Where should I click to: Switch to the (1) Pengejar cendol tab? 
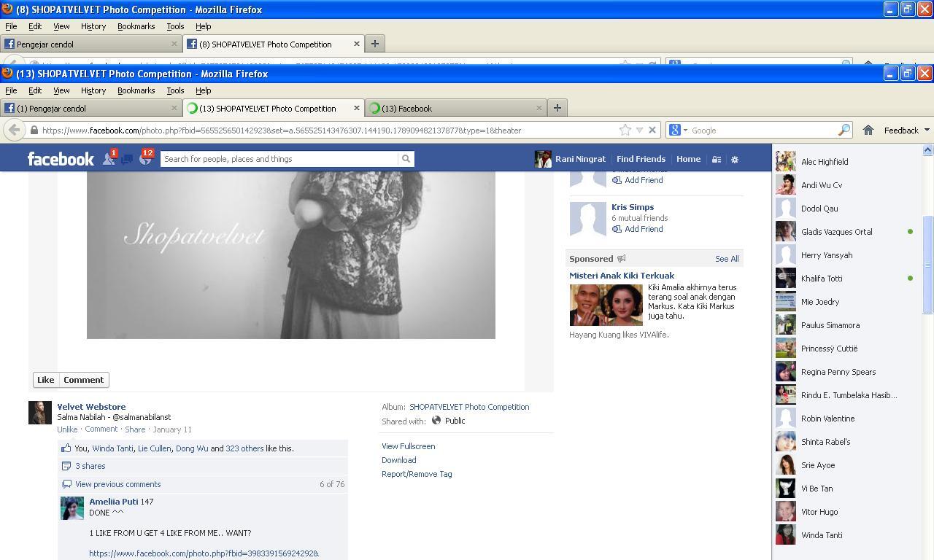(91, 108)
